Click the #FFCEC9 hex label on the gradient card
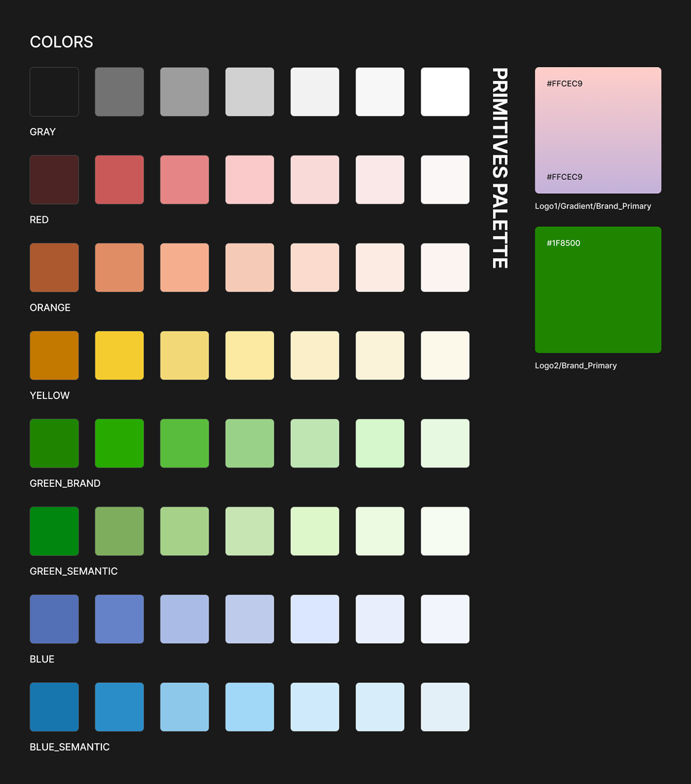Screen dimensions: 691x784 [565, 84]
